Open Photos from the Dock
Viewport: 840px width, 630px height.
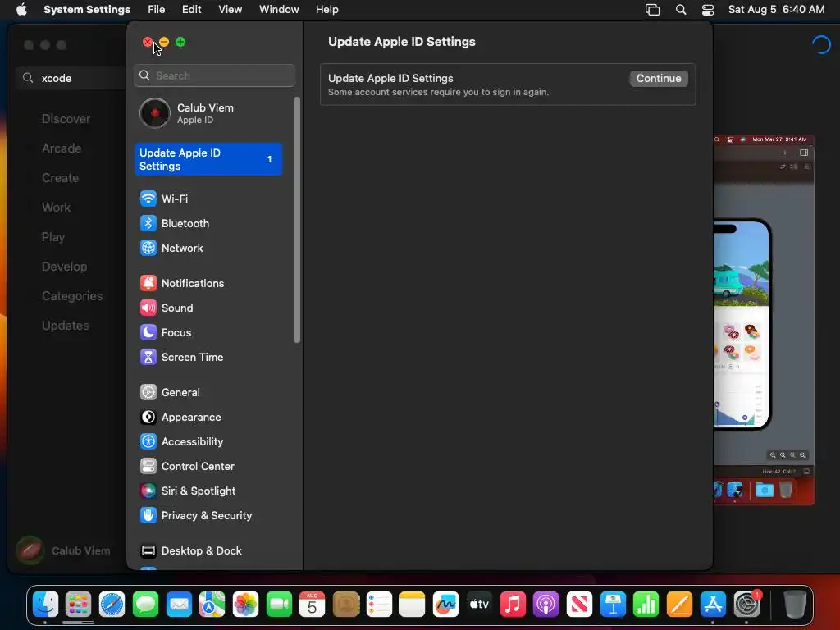tap(245, 605)
